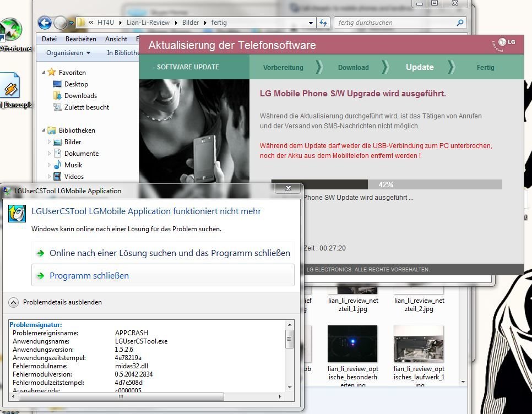Choose 'Programm schließen'
532x414 pixels.
pyautogui.click(x=163, y=275)
